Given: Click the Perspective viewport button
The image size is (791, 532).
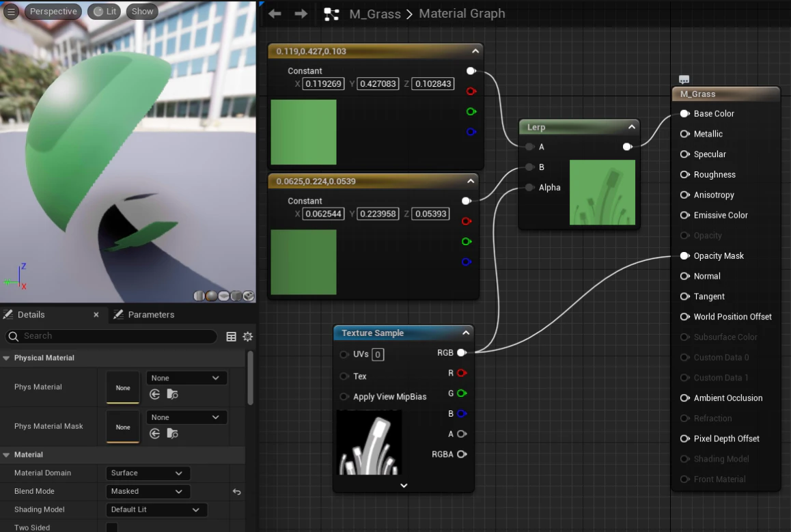Looking at the screenshot, I should 53,11.
